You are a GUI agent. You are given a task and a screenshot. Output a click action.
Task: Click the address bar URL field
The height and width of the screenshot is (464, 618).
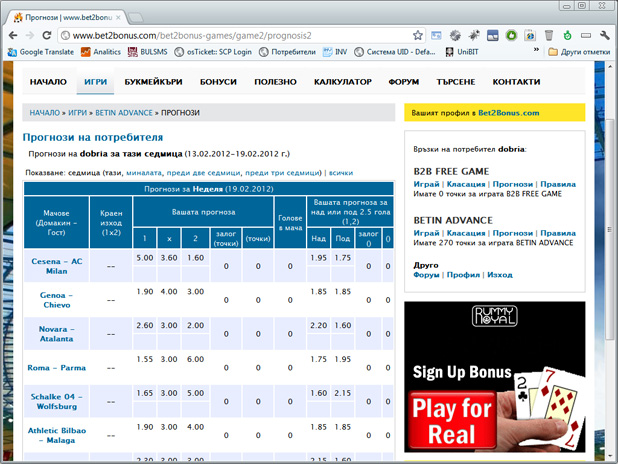[x=240, y=35]
